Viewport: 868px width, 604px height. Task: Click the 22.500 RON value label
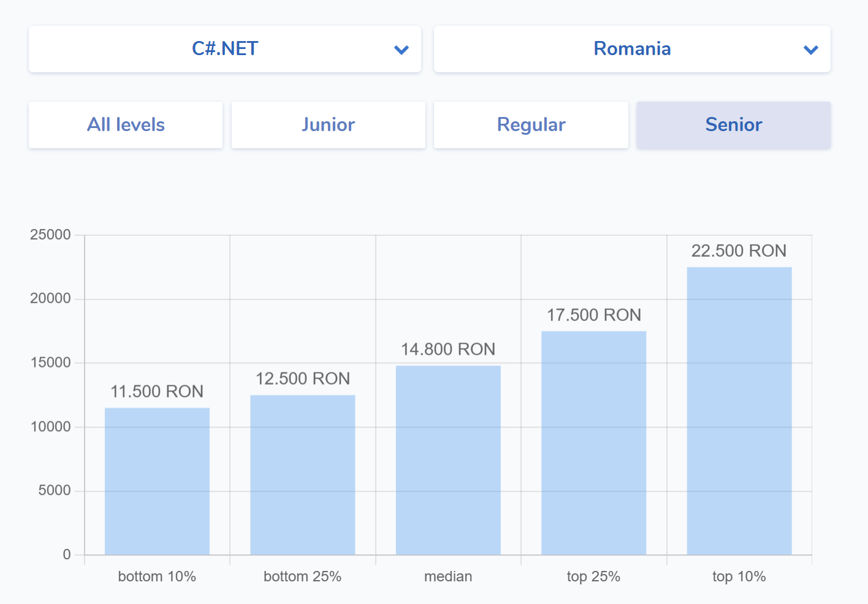[739, 251]
